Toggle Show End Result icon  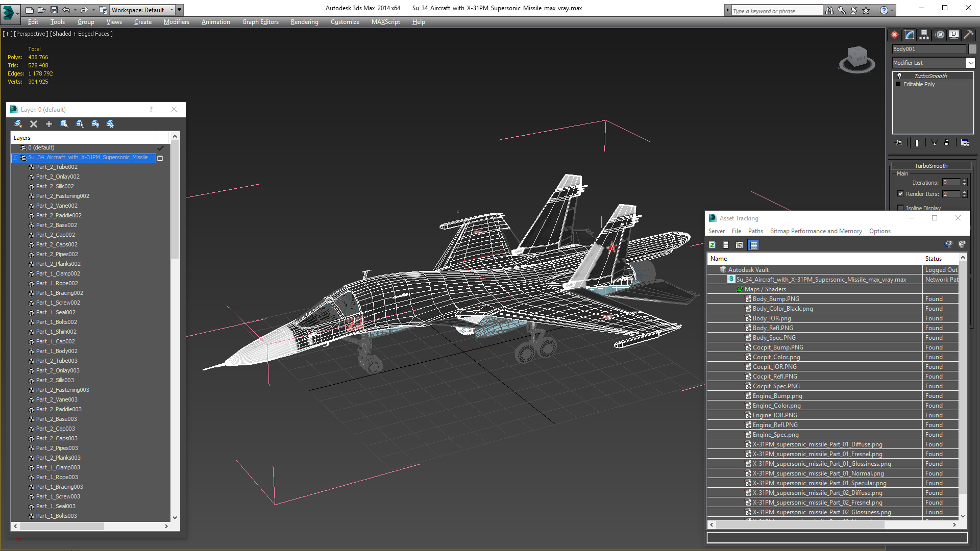[917, 143]
